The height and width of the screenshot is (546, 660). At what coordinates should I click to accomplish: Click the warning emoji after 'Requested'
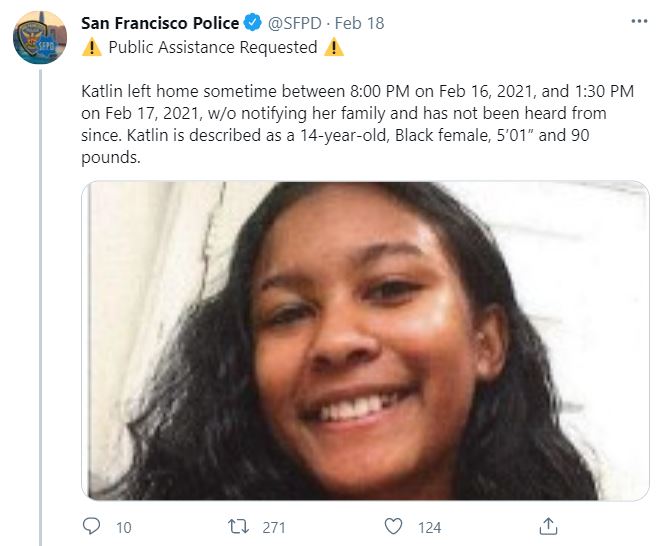[x=334, y=47]
